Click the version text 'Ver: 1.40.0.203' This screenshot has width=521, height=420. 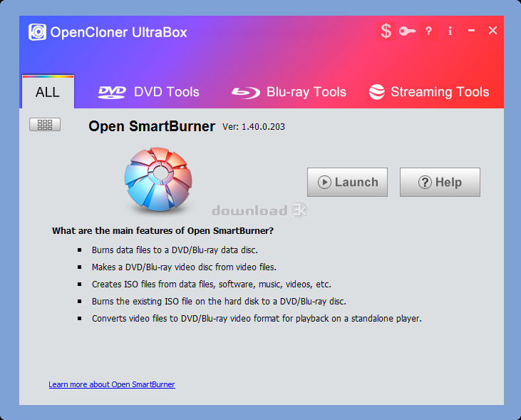coord(254,127)
